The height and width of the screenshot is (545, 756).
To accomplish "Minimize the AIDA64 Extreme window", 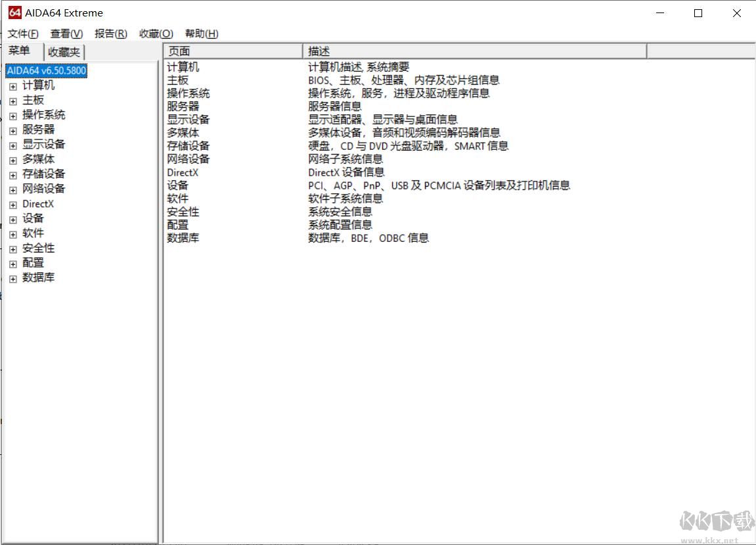I will [660, 13].
